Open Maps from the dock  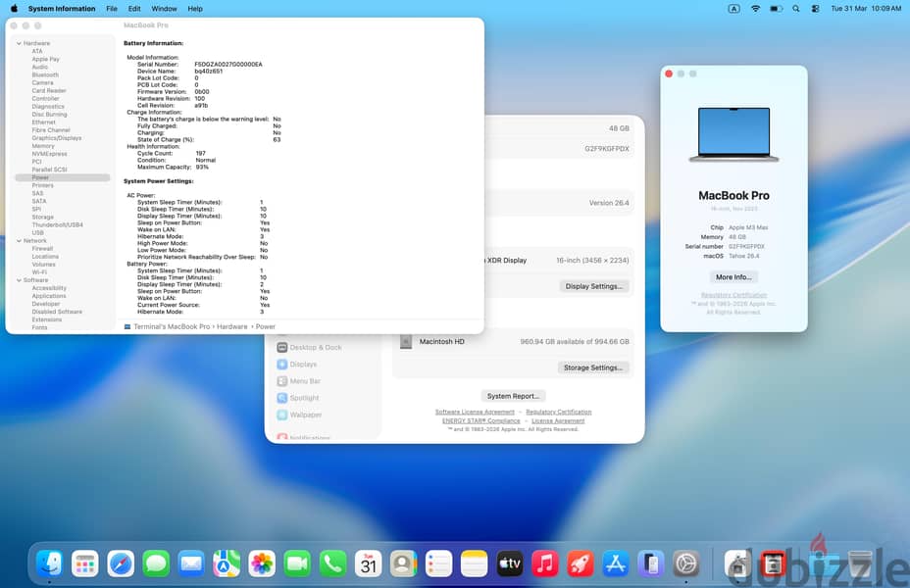point(227,563)
